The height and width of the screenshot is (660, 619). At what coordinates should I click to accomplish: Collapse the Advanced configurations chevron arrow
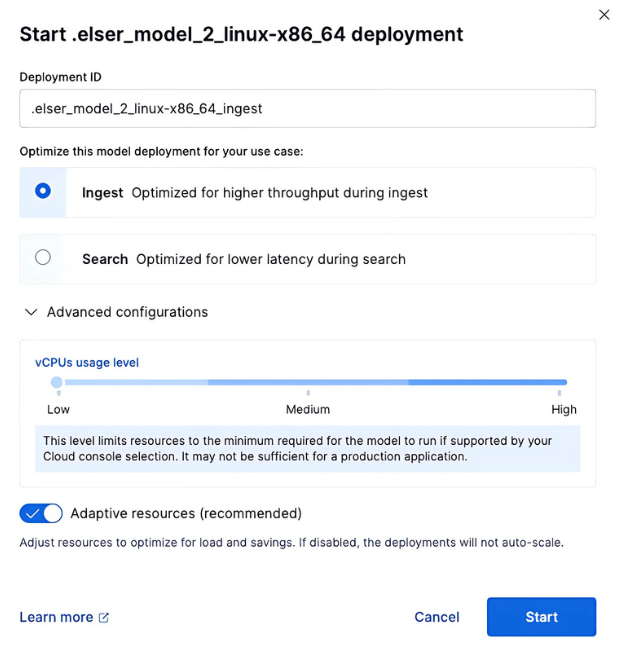pos(29,312)
